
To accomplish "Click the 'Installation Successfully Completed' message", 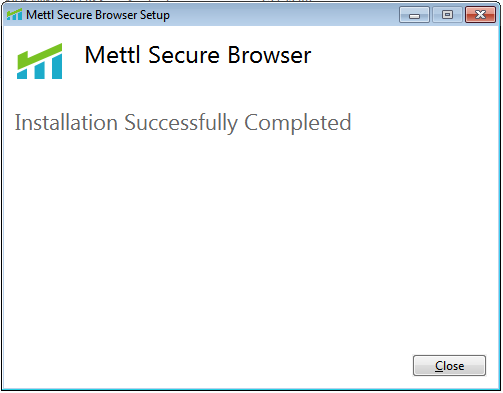I will 183,123.
